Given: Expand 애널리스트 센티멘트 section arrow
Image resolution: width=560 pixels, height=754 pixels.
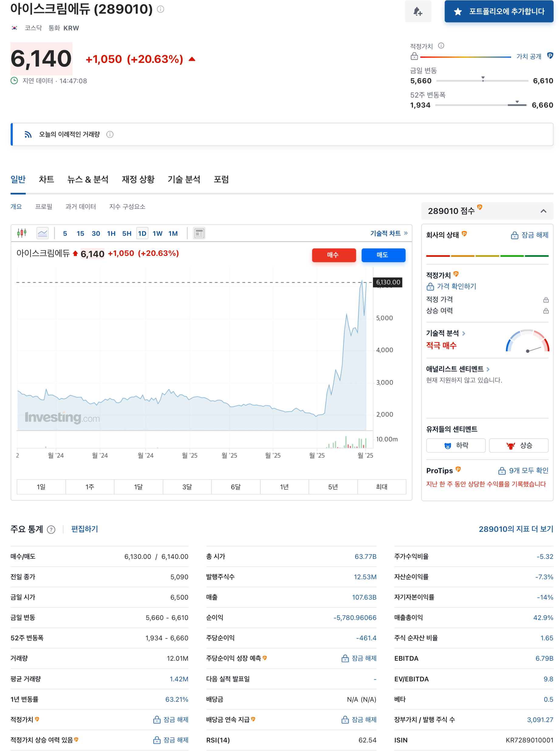Looking at the screenshot, I should point(488,369).
